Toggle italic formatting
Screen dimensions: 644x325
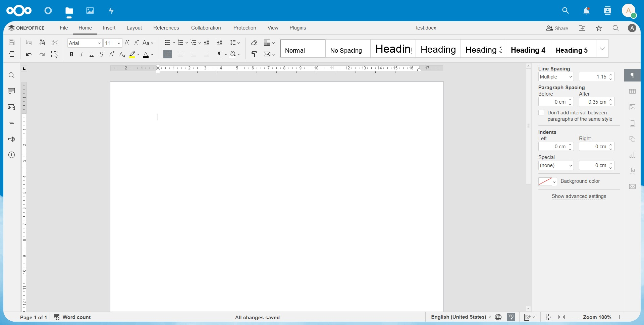82,54
